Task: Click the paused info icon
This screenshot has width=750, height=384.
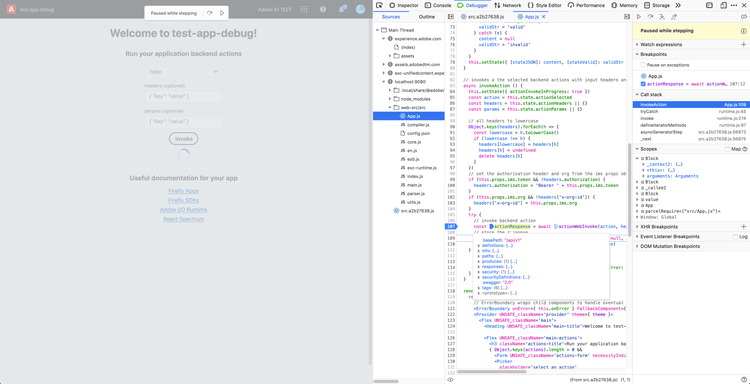Action: click(743, 31)
